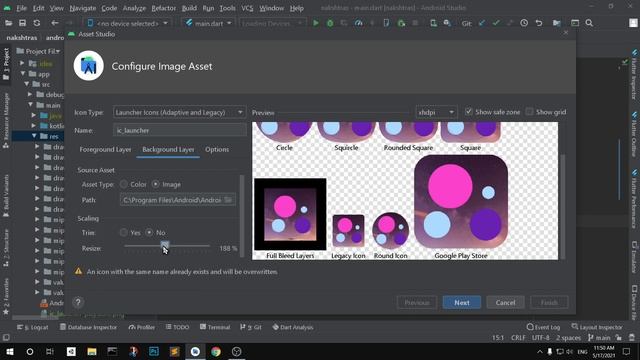Image resolution: width=640 pixels, height=360 pixels.
Task: Click the Cancel button
Action: pos(505,302)
